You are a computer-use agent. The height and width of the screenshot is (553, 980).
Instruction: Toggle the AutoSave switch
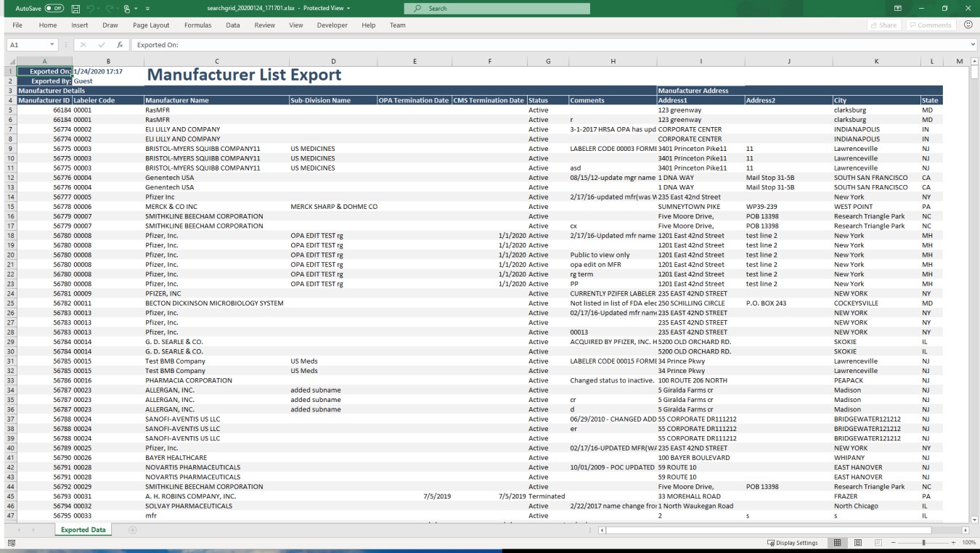click(x=54, y=8)
